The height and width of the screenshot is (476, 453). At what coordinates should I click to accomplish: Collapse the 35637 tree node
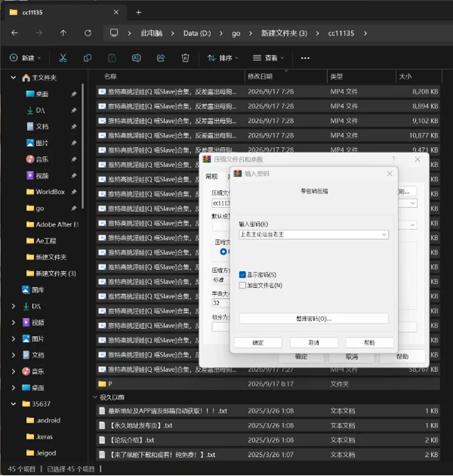tap(13, 404)
